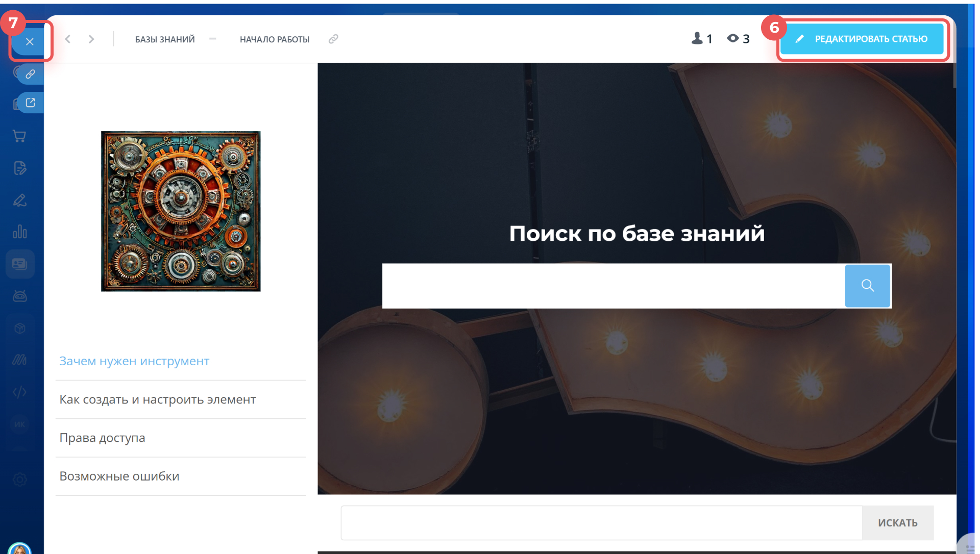Open article in new window icon
Screen dimensions: 980x554
(31, 103)
